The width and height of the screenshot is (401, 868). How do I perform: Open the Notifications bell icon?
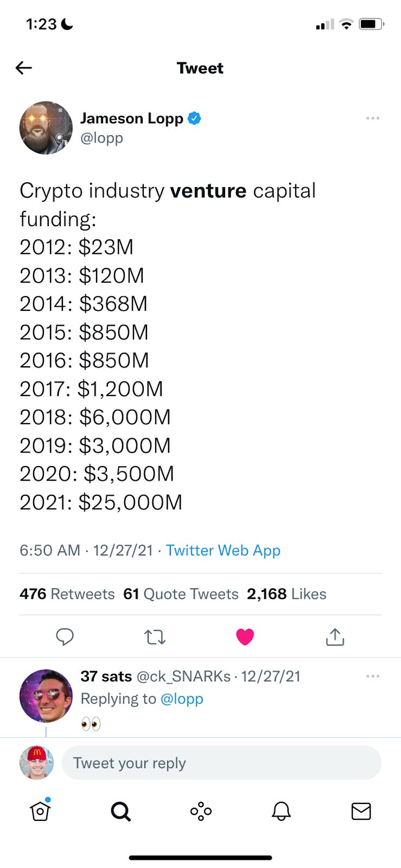coord(281,812)
